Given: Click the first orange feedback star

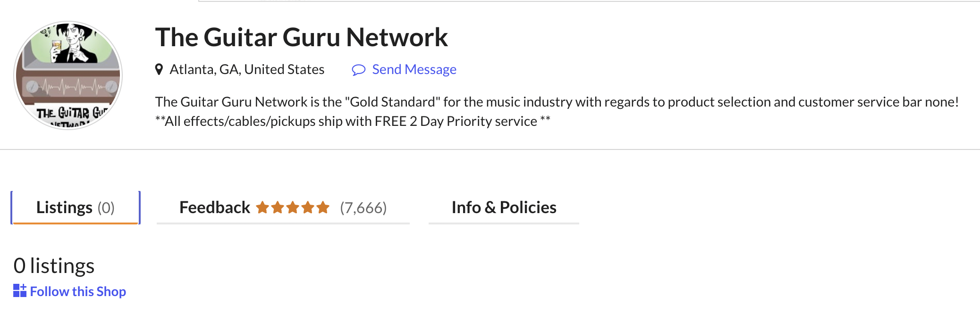Looking at the screenshot, I should pos(262,207).
